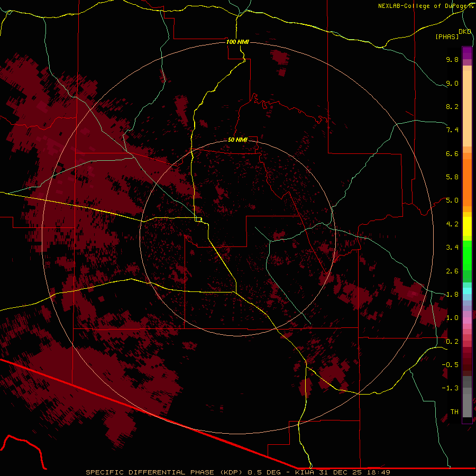Viewport: 476px width, 476px height.
Task: Click the 5.0 value on the color scale
Action: pos(452,200)
